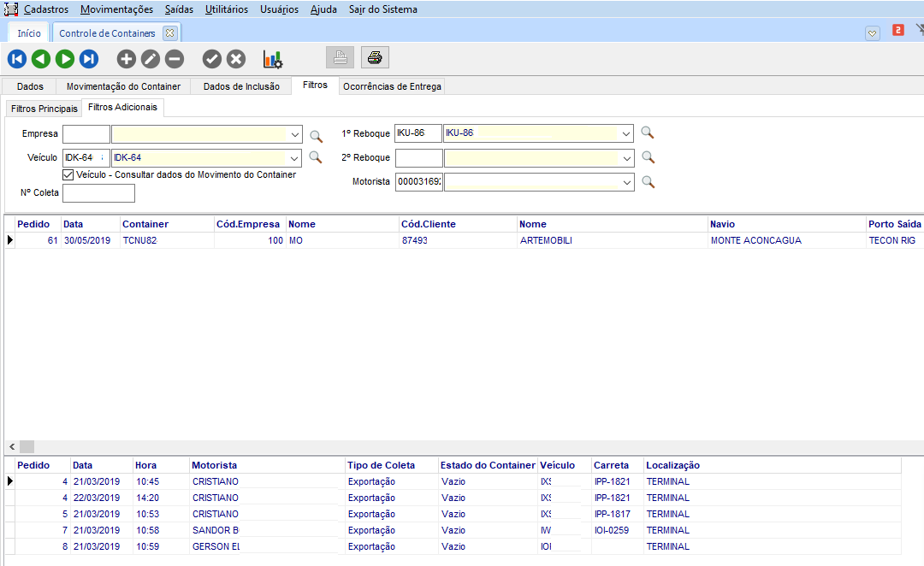Image resolution: width=924 pixels, height=566 pixels.
Task: Open the Movimentações menu
Action: coord(116,9)
